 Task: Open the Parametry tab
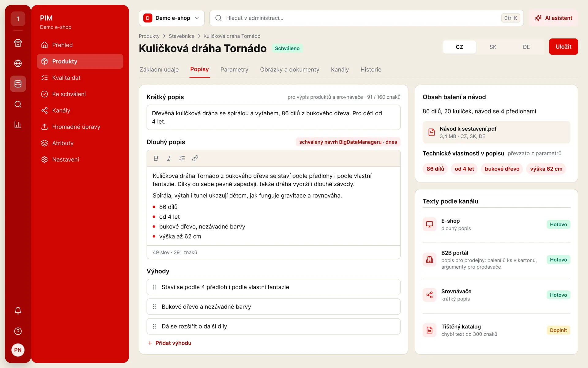click(234, 70)
